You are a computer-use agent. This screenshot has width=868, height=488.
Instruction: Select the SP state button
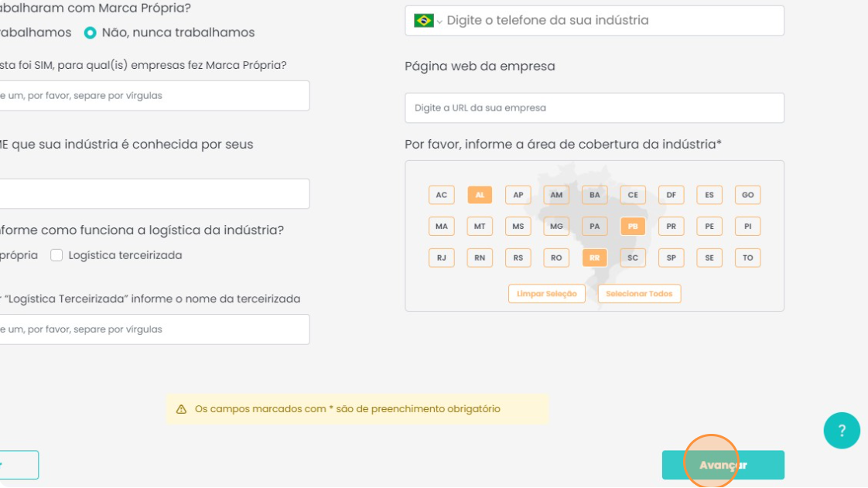click(x=671, y=258)
